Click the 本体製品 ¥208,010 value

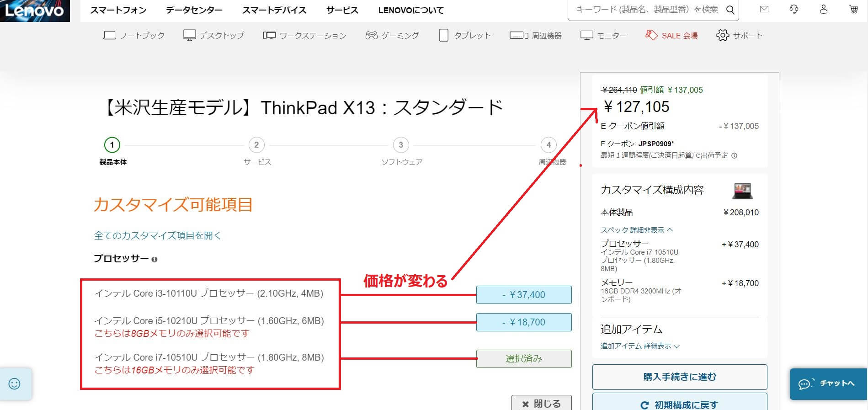pyautogui.click(x=741, y=213)
